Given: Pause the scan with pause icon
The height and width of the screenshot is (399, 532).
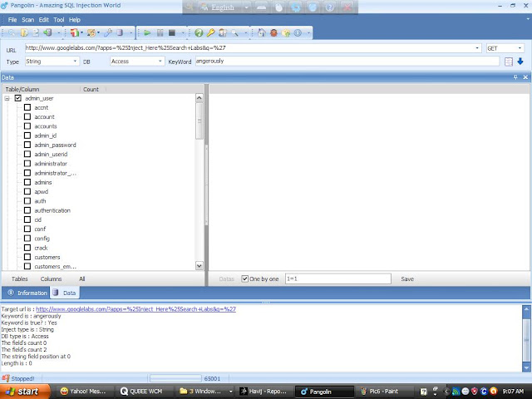Looking at the screenshot, I should point(160,32).
